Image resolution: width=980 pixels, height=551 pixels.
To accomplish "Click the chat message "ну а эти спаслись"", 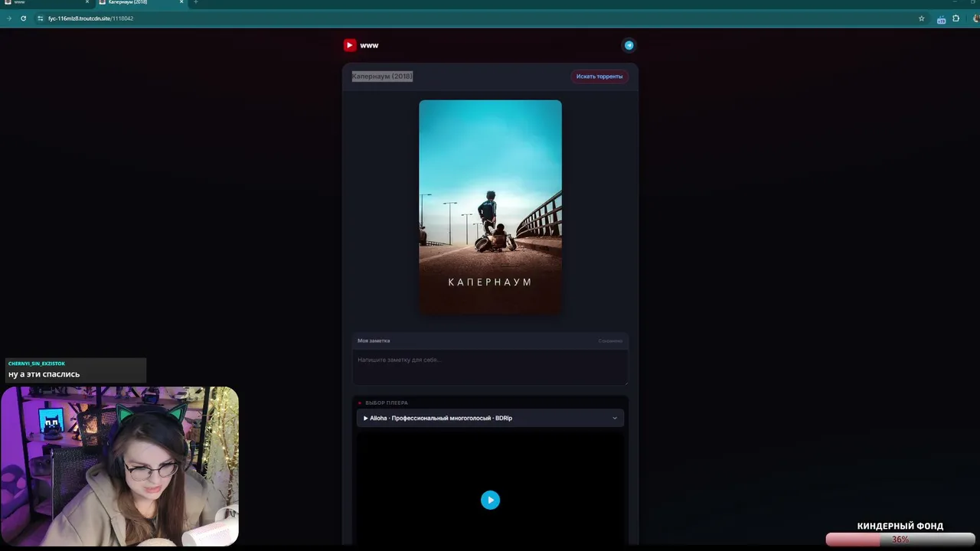I will point(44,374).
